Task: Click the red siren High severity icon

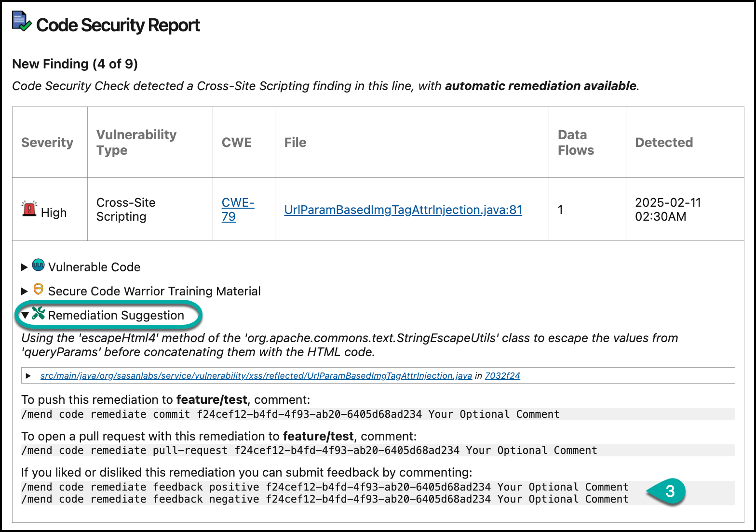Action: (29, 209)
